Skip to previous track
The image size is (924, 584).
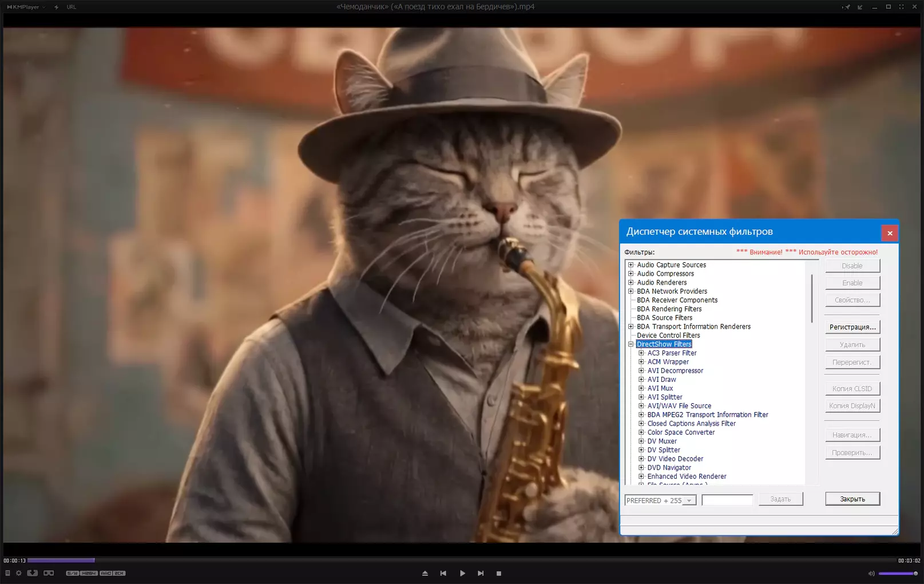(443, 573)
